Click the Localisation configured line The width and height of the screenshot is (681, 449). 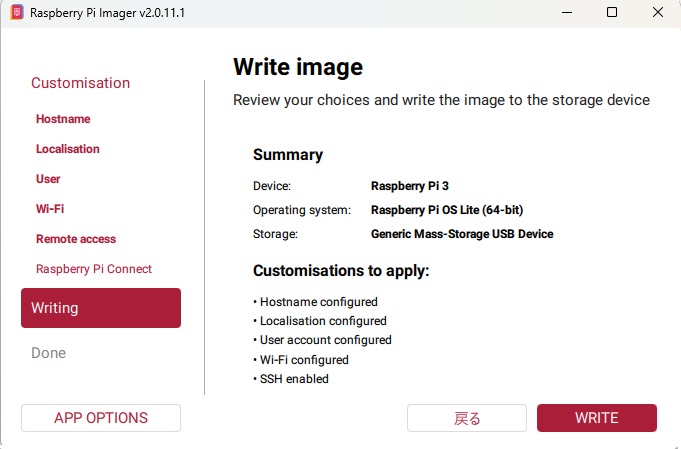pyautogui.click(x=320, y=321)
